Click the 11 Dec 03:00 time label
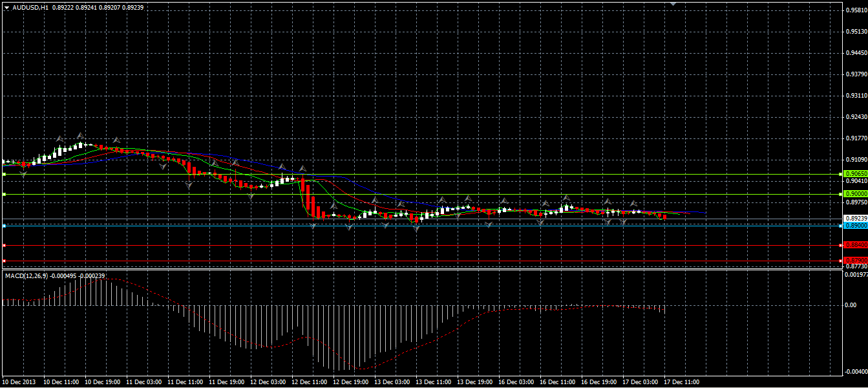Image resolution: width=868 pixels, height=388 pixels. pyautogui.click(x=144, y=382)
